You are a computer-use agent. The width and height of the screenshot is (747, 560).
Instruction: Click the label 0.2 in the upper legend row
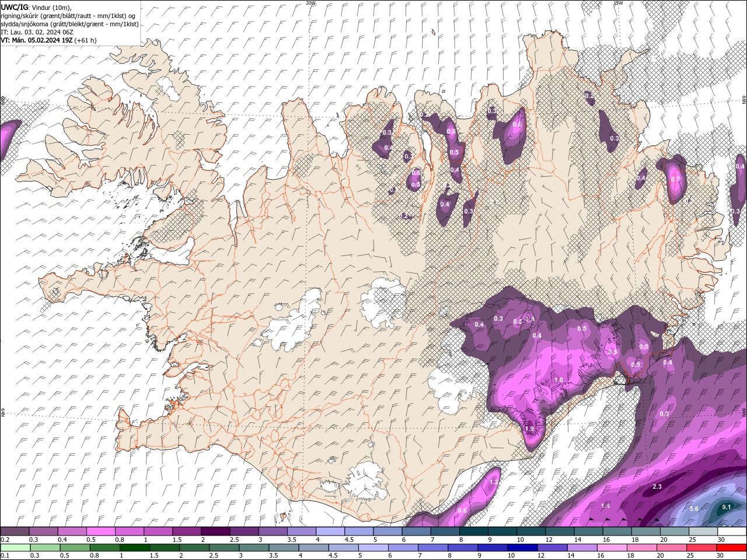(5, 540)
